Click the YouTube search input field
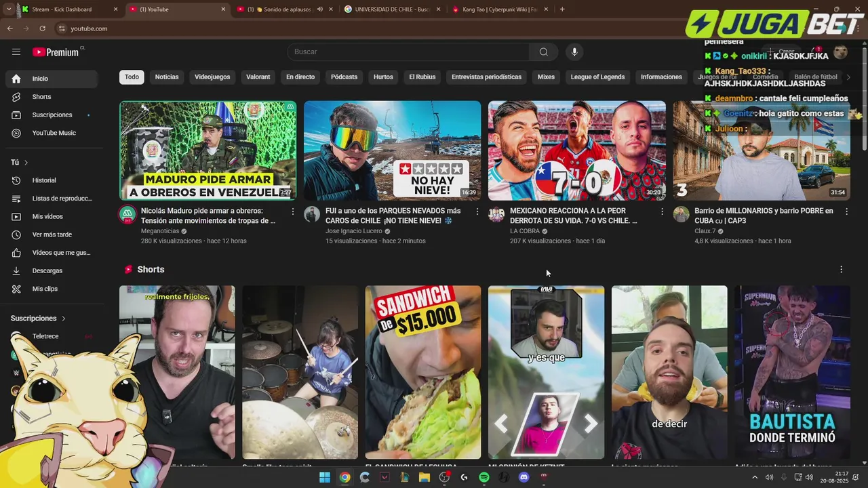 [x=408, y=52]
